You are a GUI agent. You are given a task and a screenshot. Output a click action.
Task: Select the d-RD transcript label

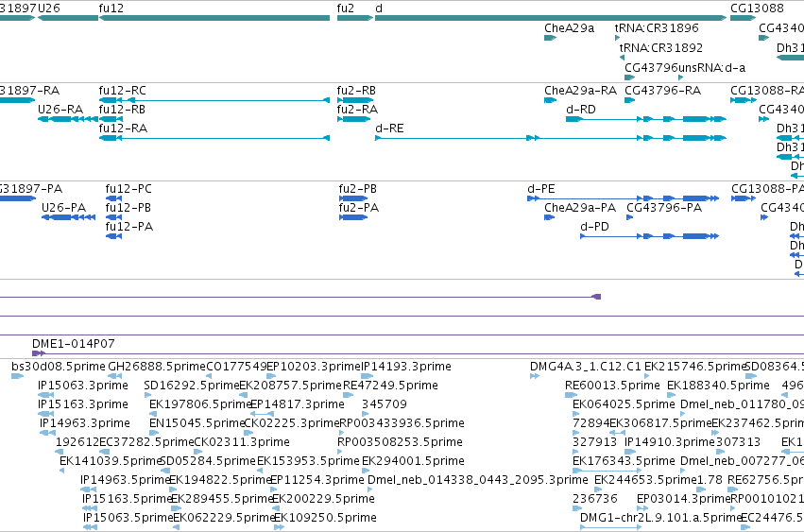[x=581, y=110]
